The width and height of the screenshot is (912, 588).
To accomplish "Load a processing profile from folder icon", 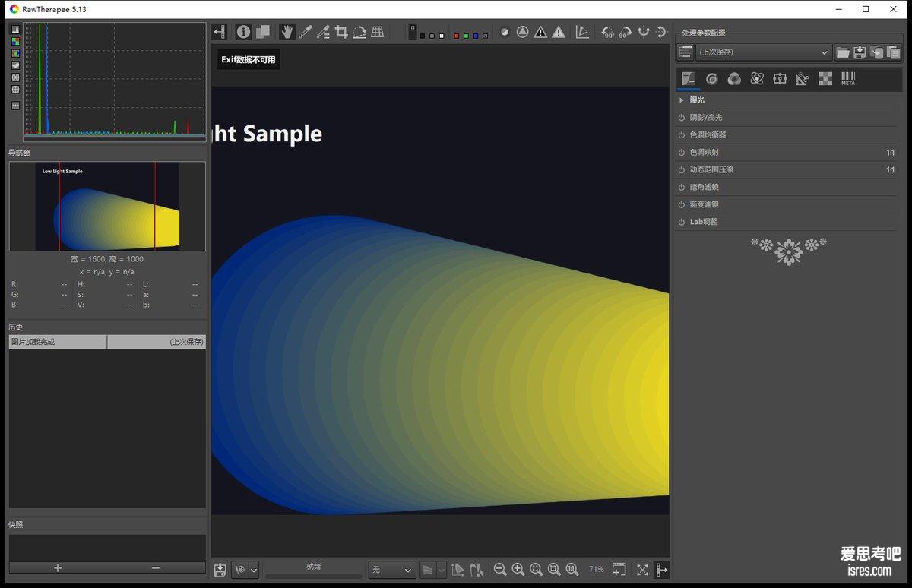I will (x=843, y=52).
